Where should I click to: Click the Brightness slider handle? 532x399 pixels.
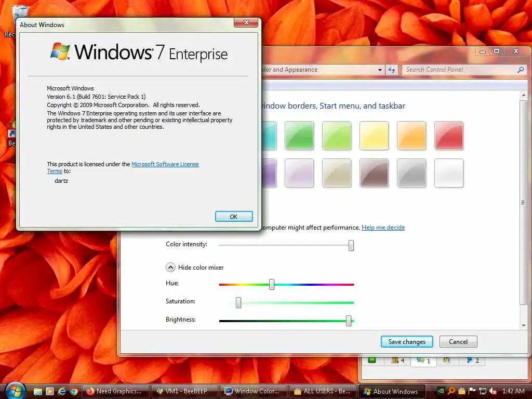349,321
